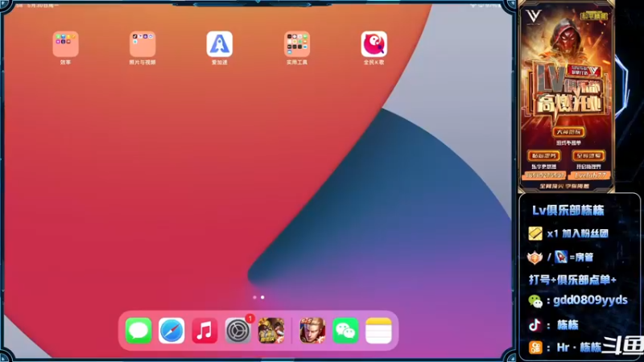The height and width of the screenshot is (362, 644).
Task: Click the WeChat icon beside gdd0809yyds
Action: [x=535, y=301]
